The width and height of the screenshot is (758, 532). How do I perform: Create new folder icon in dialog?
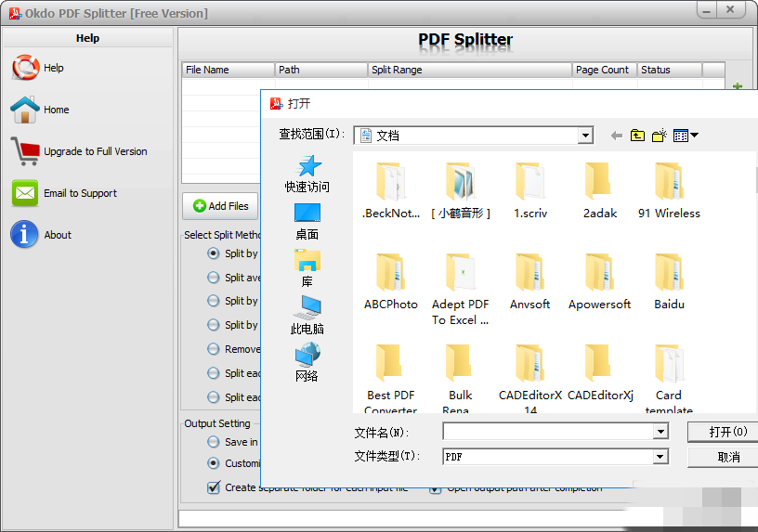(660, 136)
